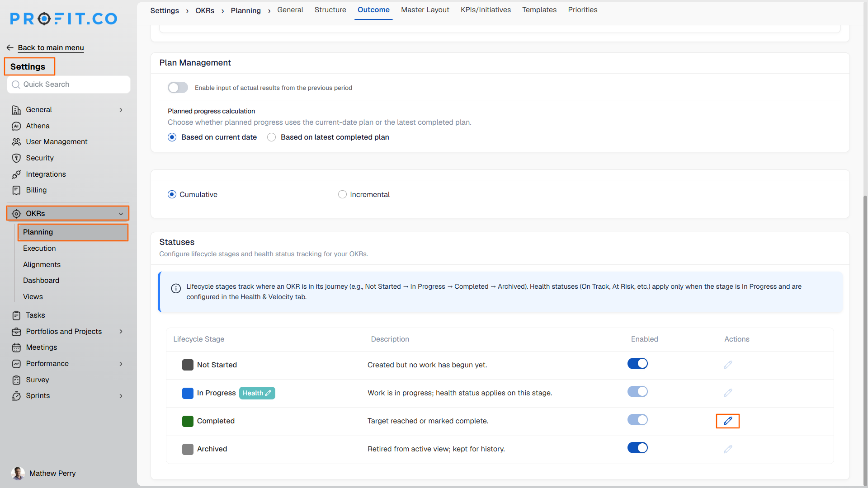Toggle Enable input of actual results switch
Viewport: 868px width, 488px height.
pos(178,88)
